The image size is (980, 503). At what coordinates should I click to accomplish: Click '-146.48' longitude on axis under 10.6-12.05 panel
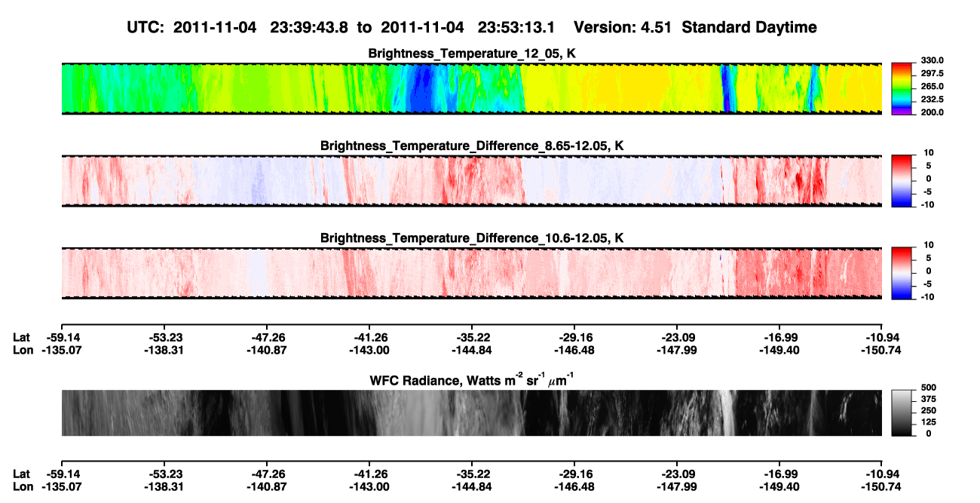(574, 350)
